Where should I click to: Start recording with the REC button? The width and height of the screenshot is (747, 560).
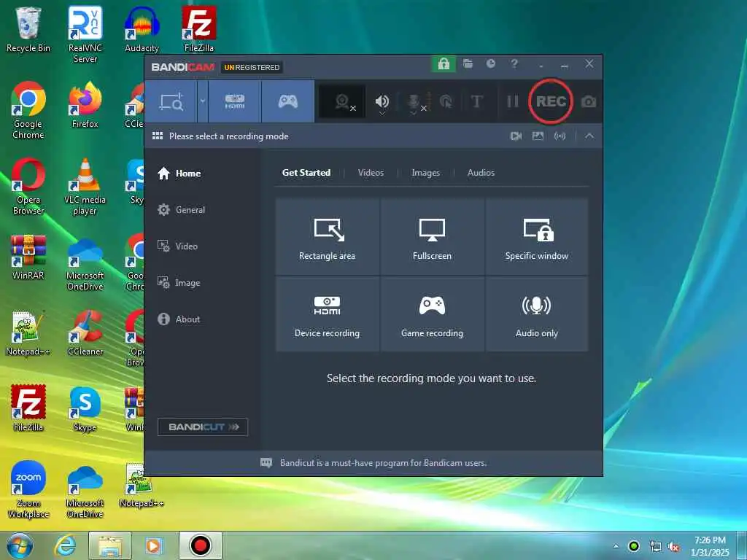pyautogui.click(x=551, y=101)
